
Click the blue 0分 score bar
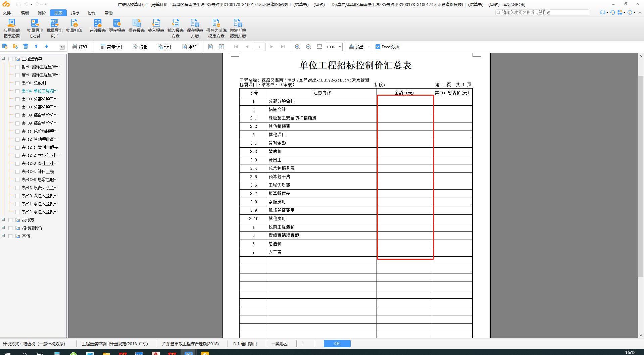[337, 344]
